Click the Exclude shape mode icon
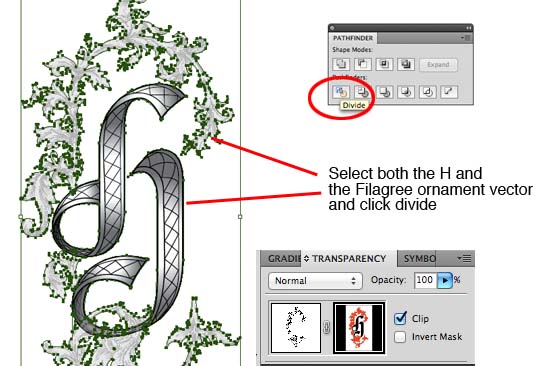 (406, 64)
